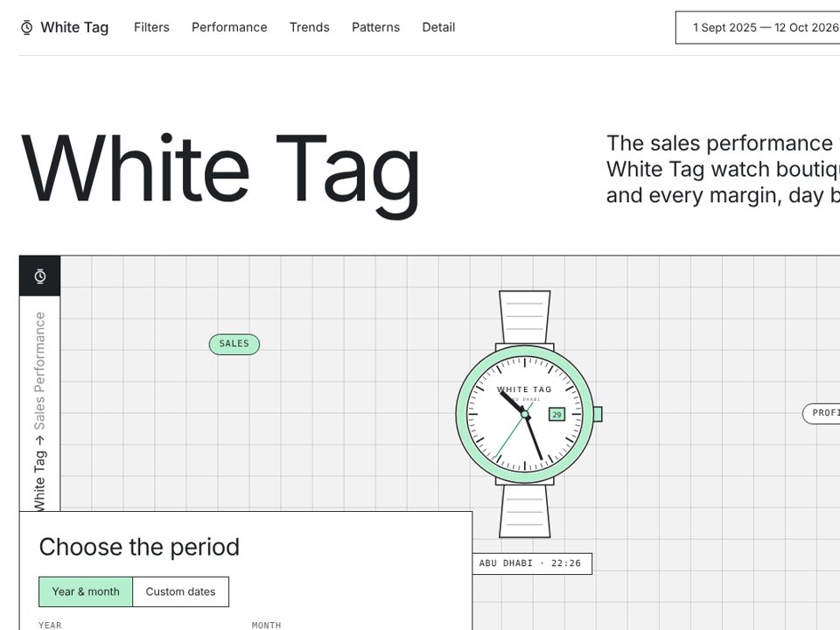Click the ABU DHABI · 22:26 label
840x630 pixels.
(532, 563)
